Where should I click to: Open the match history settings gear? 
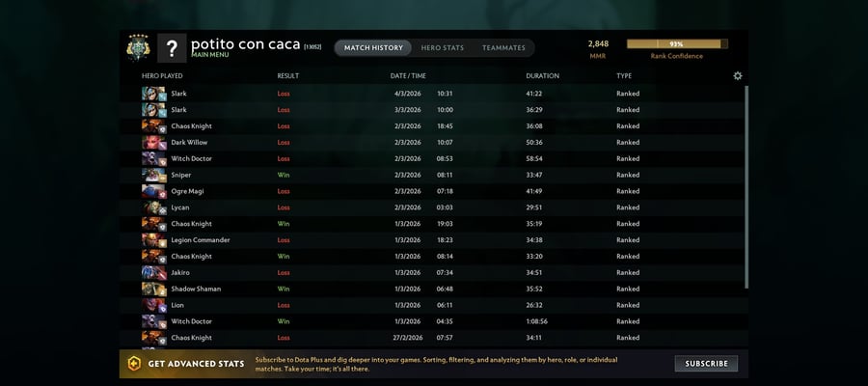(x=738, y=76)
